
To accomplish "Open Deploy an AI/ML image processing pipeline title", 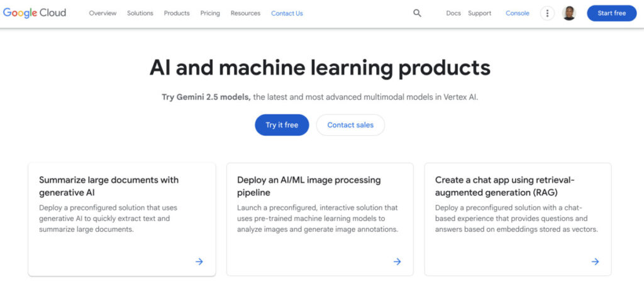I will point(309,186).
